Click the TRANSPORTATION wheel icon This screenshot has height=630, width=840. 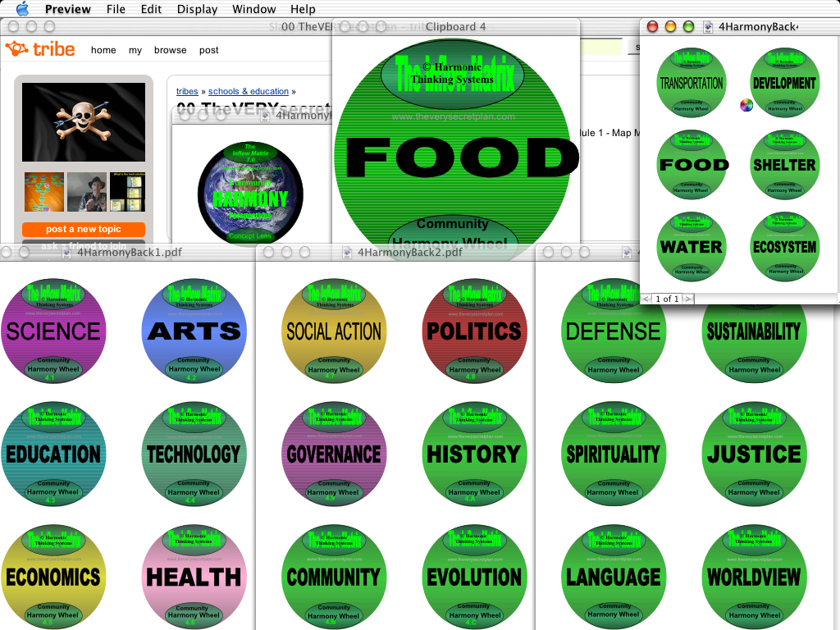[692, 83]
